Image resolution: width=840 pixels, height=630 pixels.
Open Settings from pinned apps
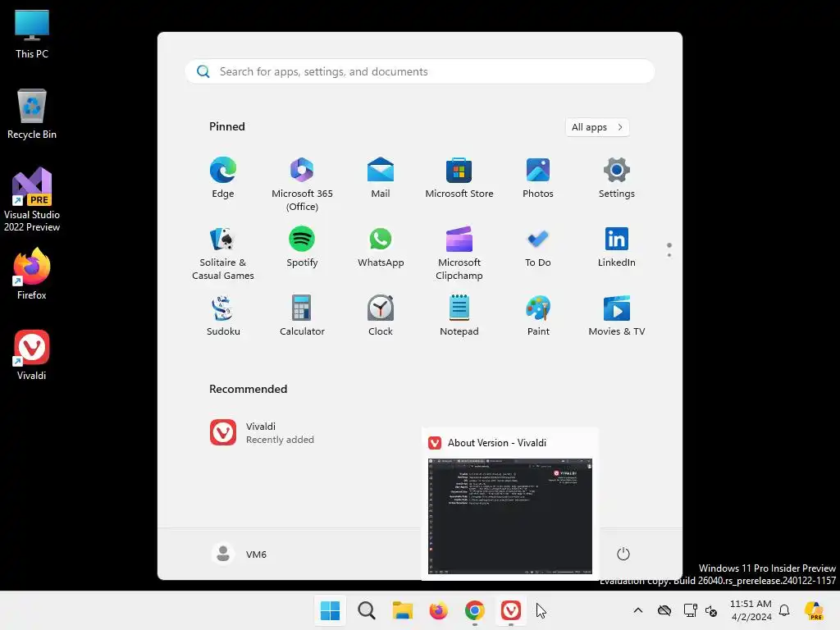617,178
